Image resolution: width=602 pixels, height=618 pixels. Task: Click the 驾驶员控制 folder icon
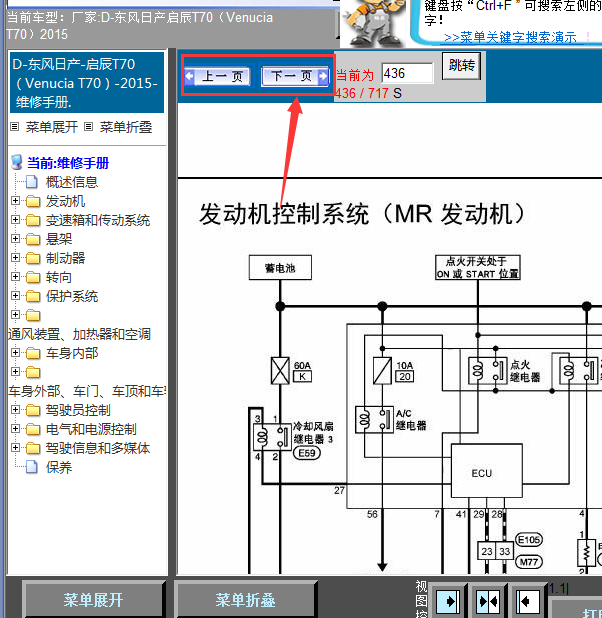[33, 411]
